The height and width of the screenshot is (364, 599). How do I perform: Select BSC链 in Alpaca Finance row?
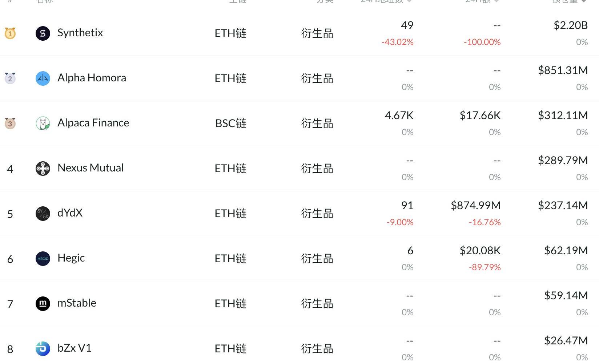pyautogui.click(x=231, y=124)
